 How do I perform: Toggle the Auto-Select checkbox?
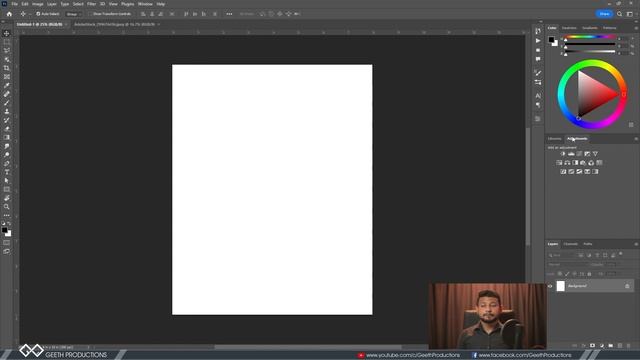point(38,14)
